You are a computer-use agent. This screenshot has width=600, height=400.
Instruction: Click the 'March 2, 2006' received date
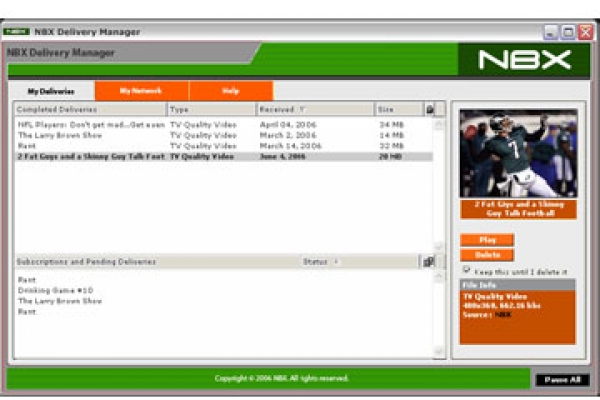tap(288, 136)
